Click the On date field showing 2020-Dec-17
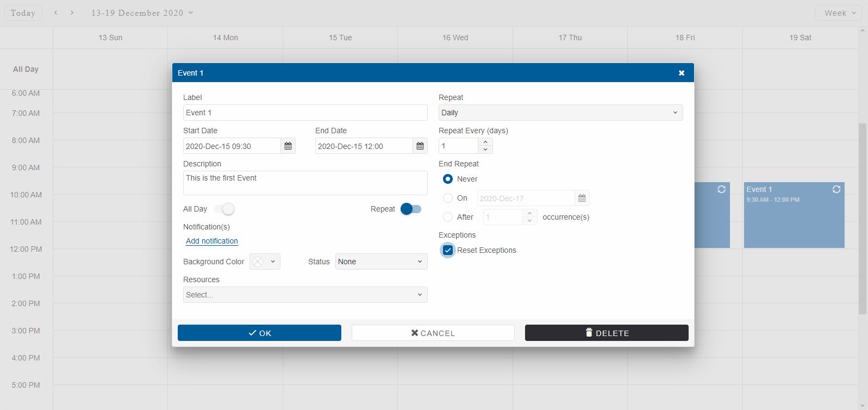The width and height of the screenshot is (868, 410). click(x=526, y=198)
